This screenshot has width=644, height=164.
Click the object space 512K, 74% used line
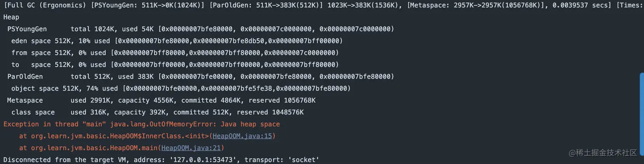pos(181,89)
